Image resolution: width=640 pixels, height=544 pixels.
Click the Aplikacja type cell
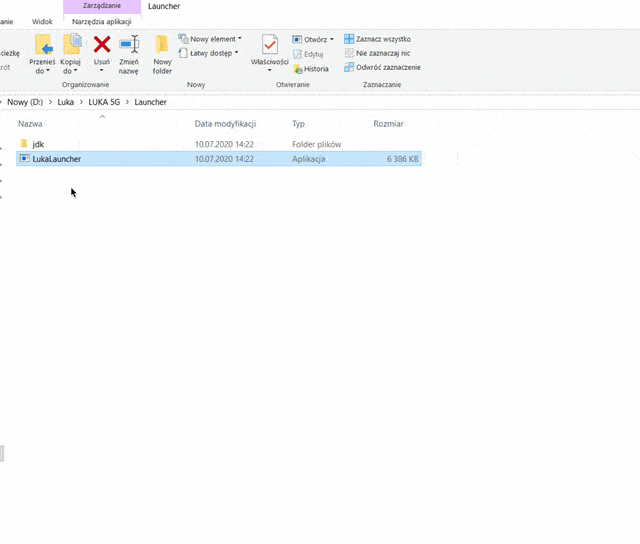coord(309,159)
